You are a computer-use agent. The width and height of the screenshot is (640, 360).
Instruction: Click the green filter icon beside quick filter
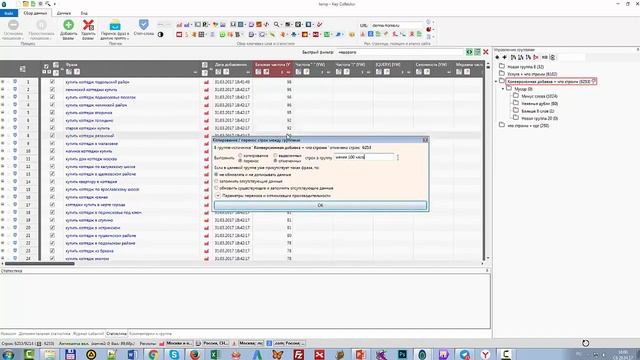click(469, 52)
